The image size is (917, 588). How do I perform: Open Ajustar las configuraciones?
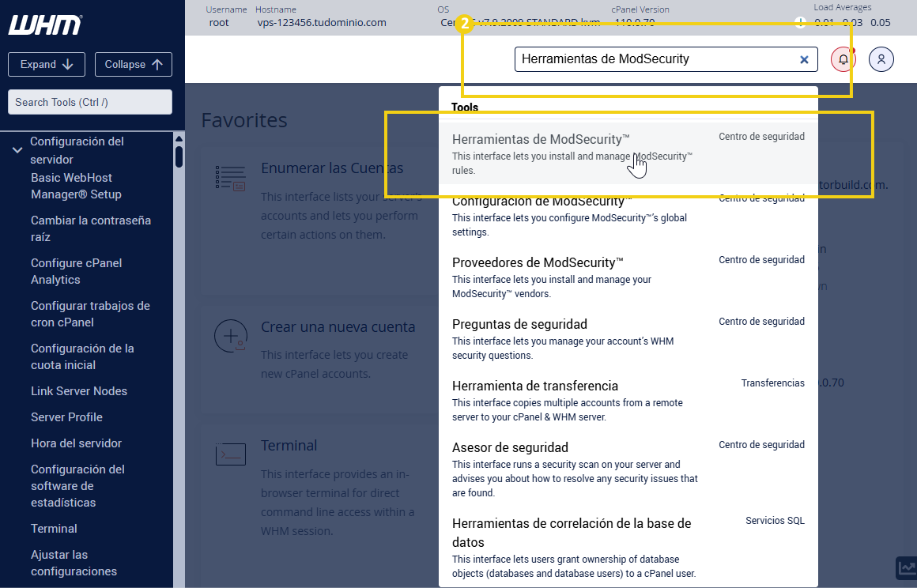tap(74, 563)
